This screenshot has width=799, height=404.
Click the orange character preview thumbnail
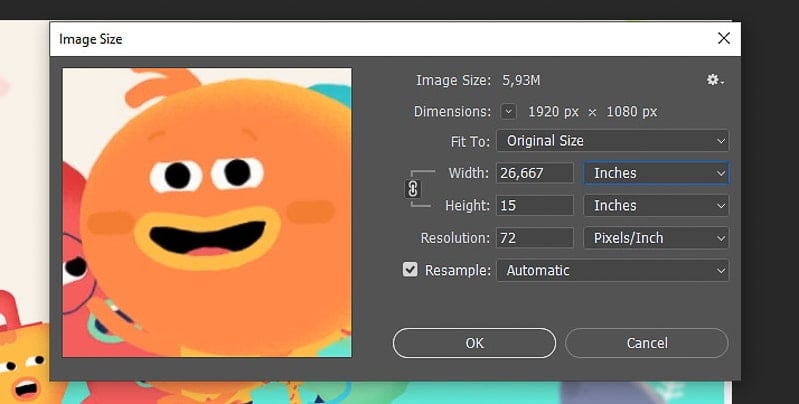pos(207,212)
